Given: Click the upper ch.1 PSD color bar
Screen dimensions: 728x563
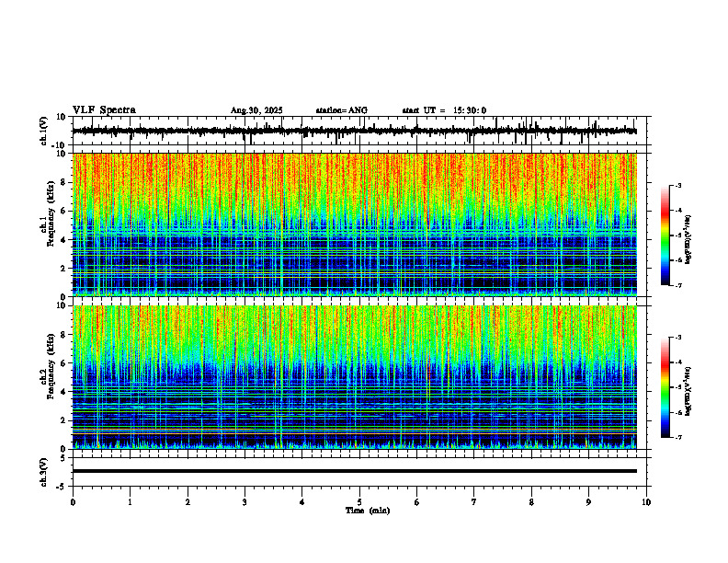Looking at the screenshot, I should 665,236.
